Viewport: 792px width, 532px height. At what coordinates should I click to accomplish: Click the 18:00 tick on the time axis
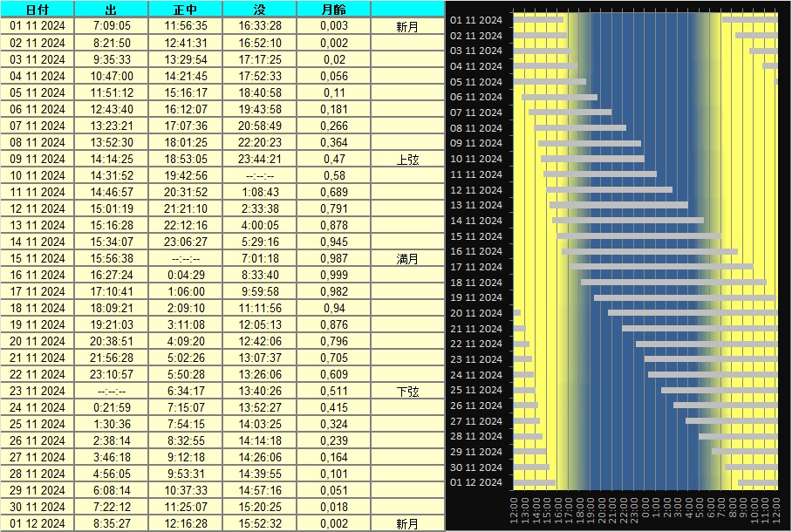(579, 512)
